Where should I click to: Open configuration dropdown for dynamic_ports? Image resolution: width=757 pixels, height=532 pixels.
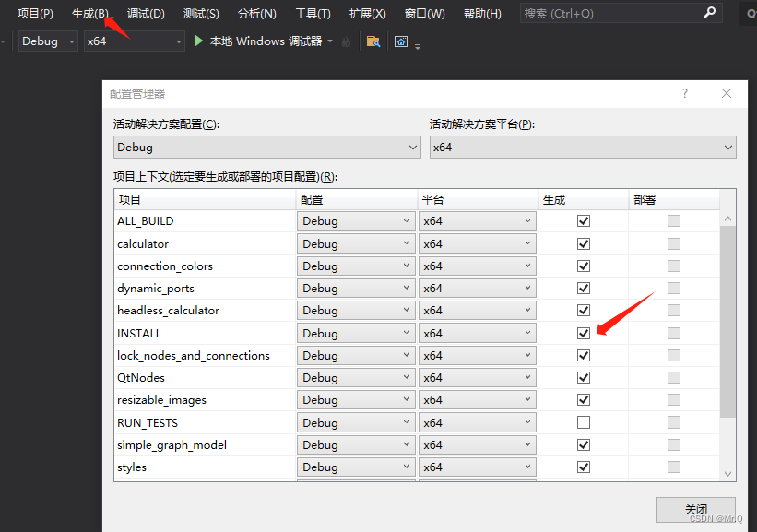point(356,289)
